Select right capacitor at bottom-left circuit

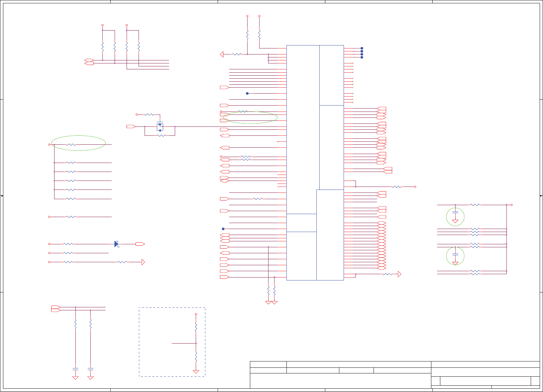click(x=90, y=369)
